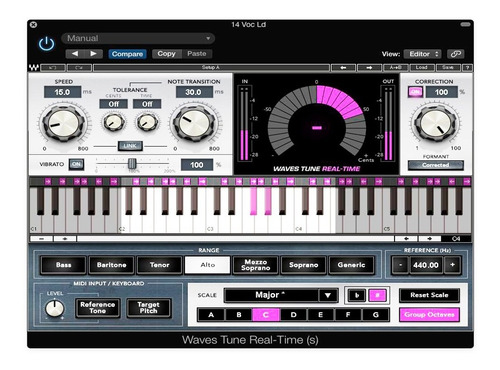The width and height of the screenshot is (500, 370).
Task: Open the Major scale dropdown arrow
Action: [328, 295]
